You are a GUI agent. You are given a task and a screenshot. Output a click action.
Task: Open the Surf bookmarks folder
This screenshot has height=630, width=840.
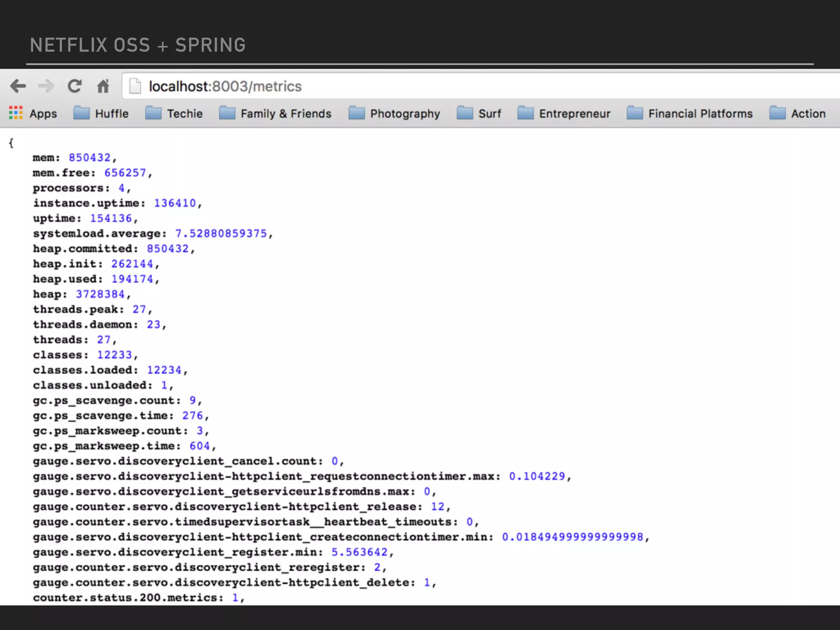click(479, 113)
